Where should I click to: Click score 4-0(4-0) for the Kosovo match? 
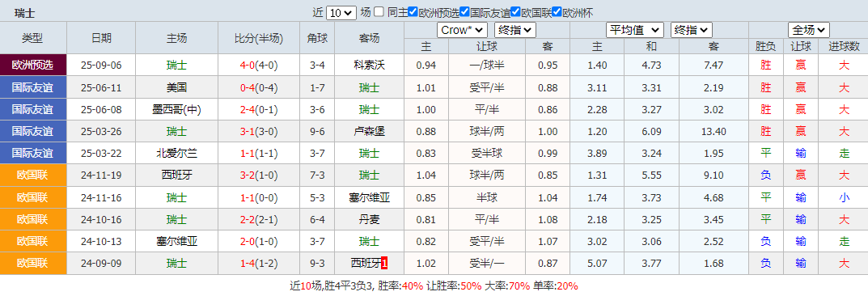click(x=259, y=66)
